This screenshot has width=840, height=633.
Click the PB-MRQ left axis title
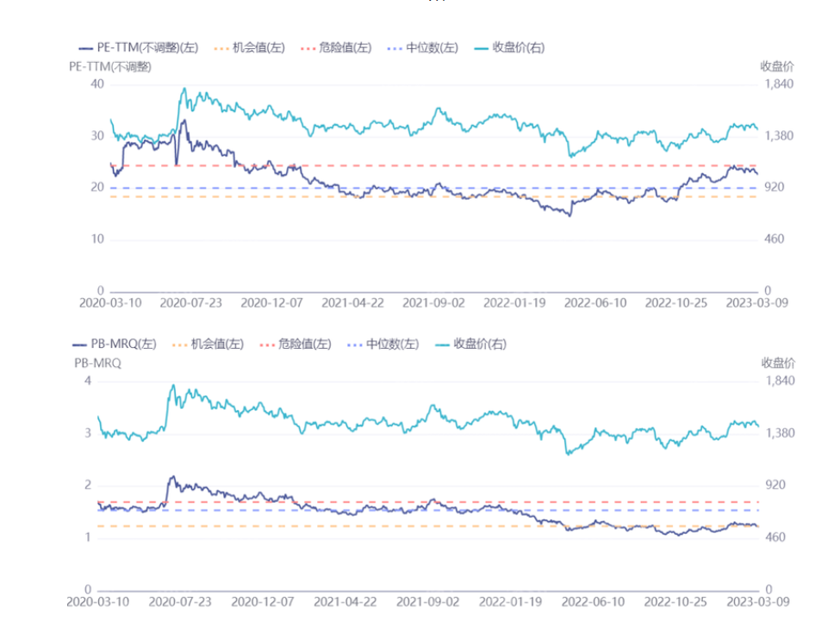(97, 363)
